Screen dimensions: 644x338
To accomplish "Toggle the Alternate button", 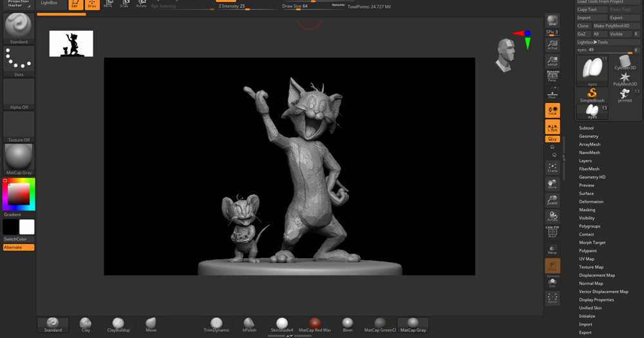I will [19, 247].
